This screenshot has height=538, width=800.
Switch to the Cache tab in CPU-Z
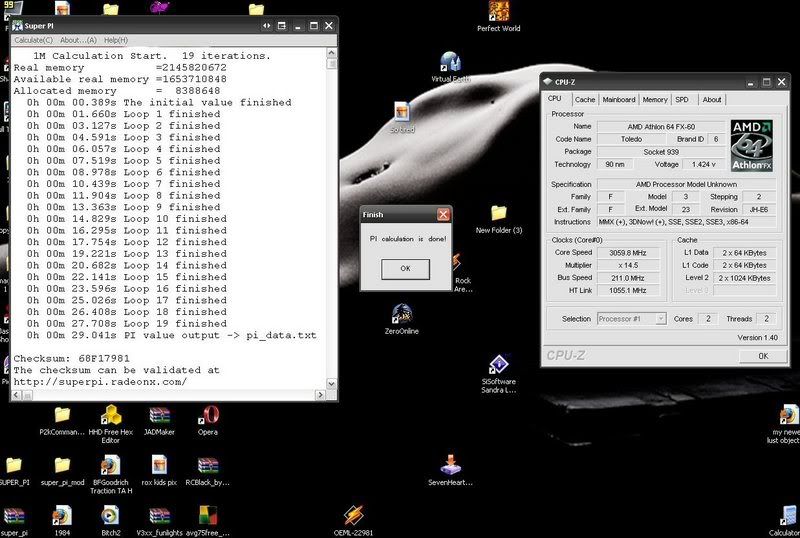(x=585, y=100)
